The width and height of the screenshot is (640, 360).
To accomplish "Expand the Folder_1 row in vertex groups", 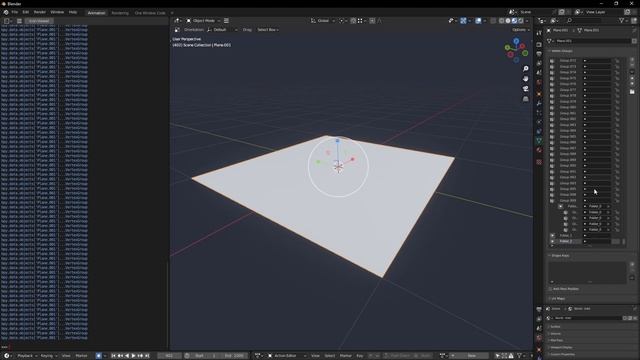I will coord(552,236).
